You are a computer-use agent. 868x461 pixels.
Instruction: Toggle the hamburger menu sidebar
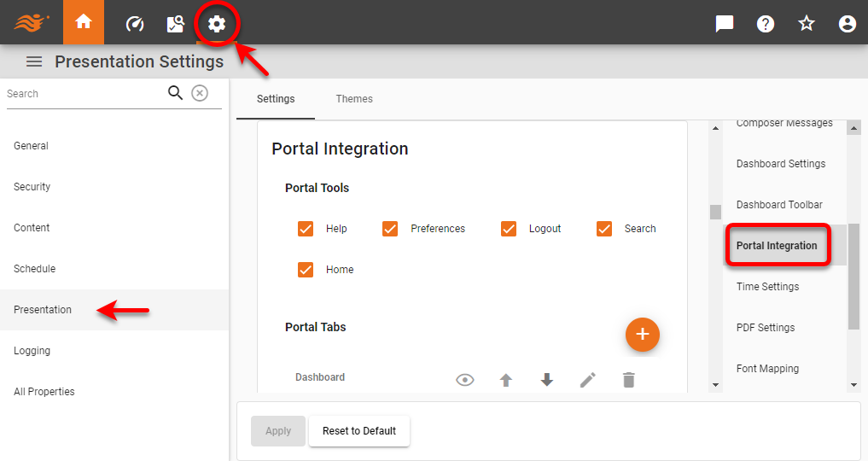pos(34,61)
